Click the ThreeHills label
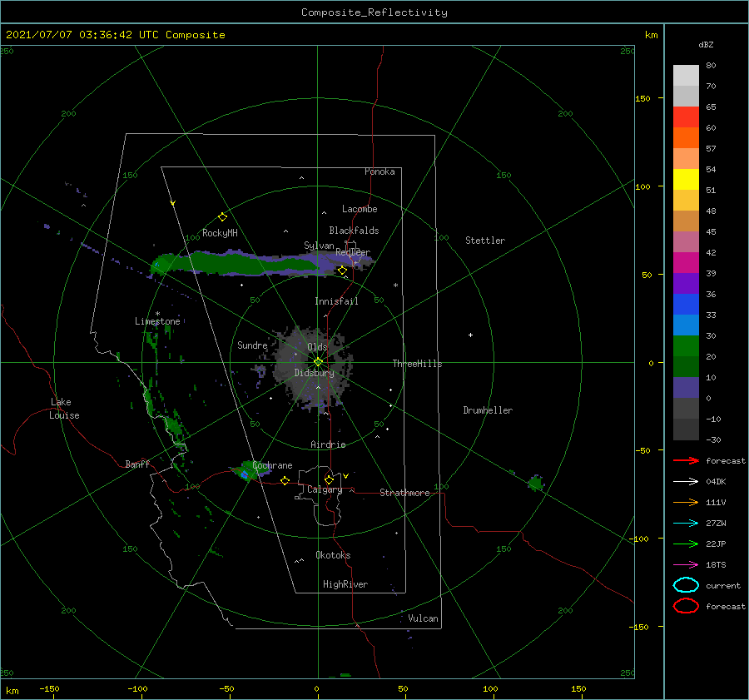 (417, 364)
